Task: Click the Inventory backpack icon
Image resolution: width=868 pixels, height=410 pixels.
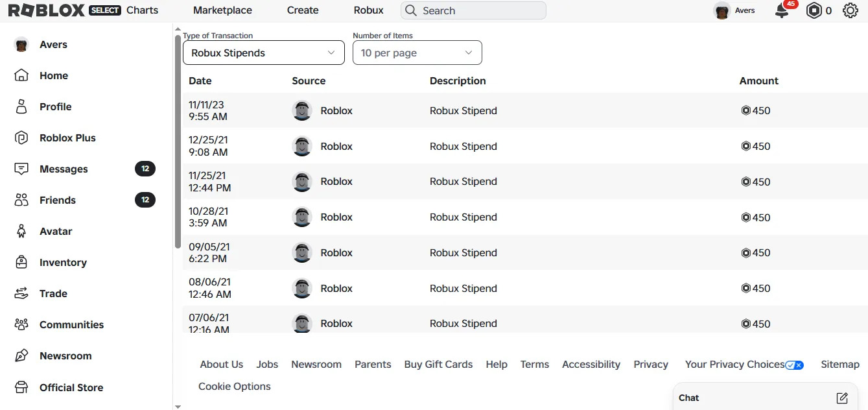Action: pyautogui.click(x=21, y=262)
